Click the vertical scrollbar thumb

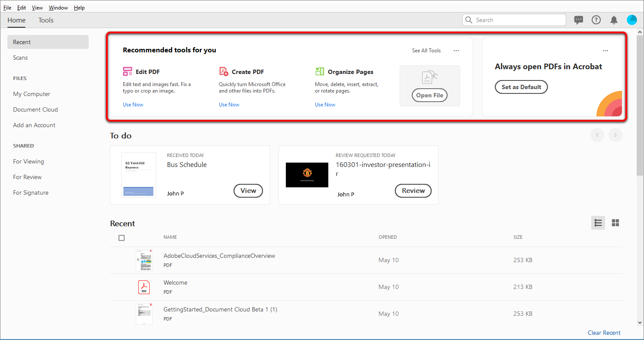pyautogui.click(x=640, y=106)
